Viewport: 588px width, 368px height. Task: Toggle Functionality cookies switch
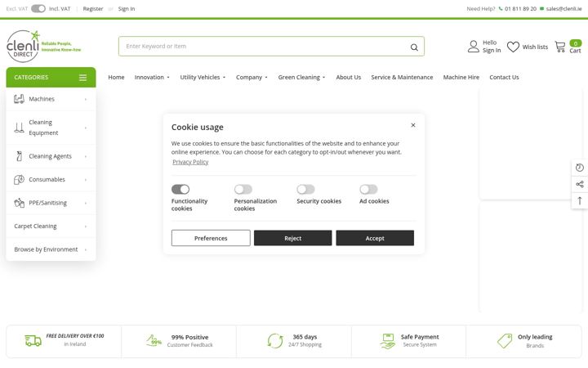pyautogui.click(x=180, y=189)
